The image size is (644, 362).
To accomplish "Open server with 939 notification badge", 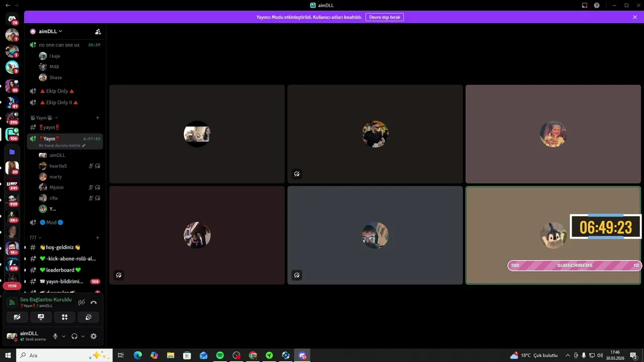I will pyautogui.click(x=12, y=200).
